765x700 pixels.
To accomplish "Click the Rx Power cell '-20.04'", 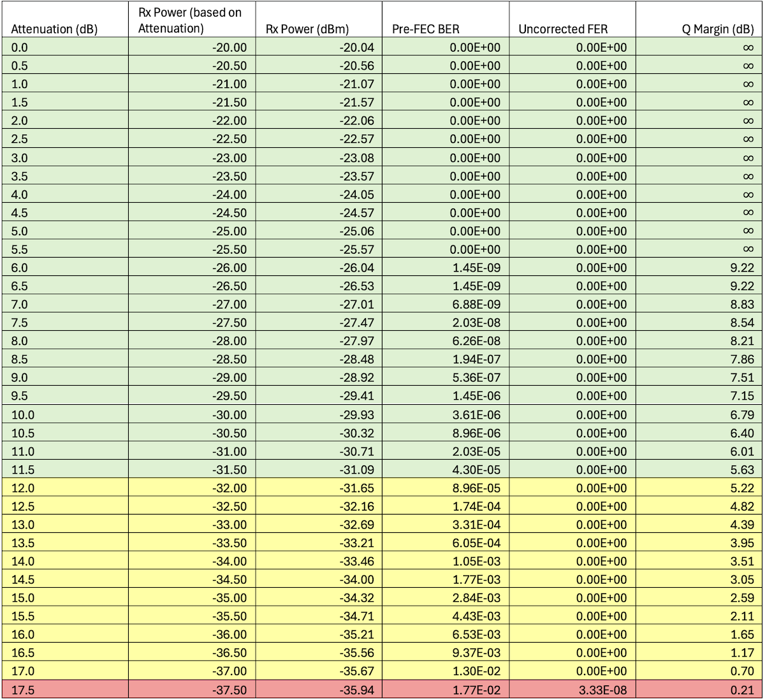I will click(x=319, y=48).
